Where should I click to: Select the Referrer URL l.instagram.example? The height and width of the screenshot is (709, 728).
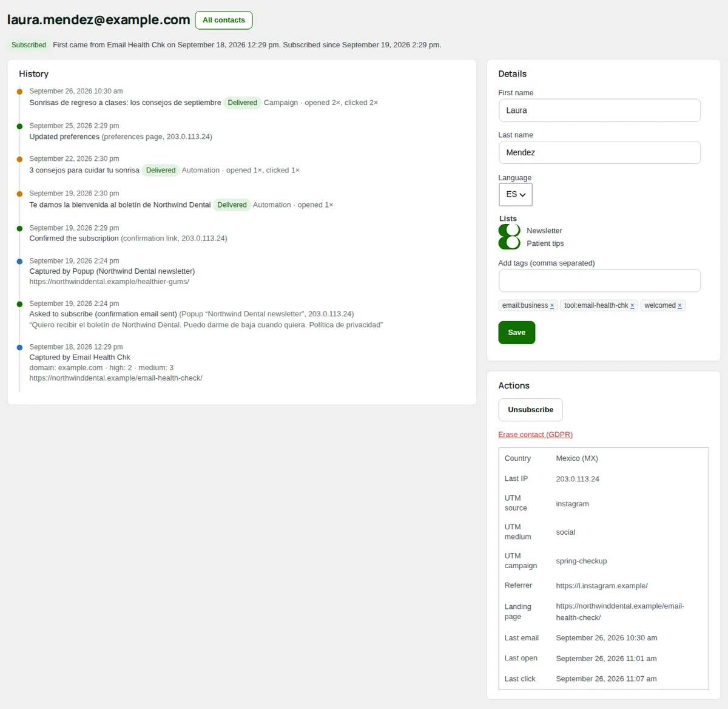602,586
